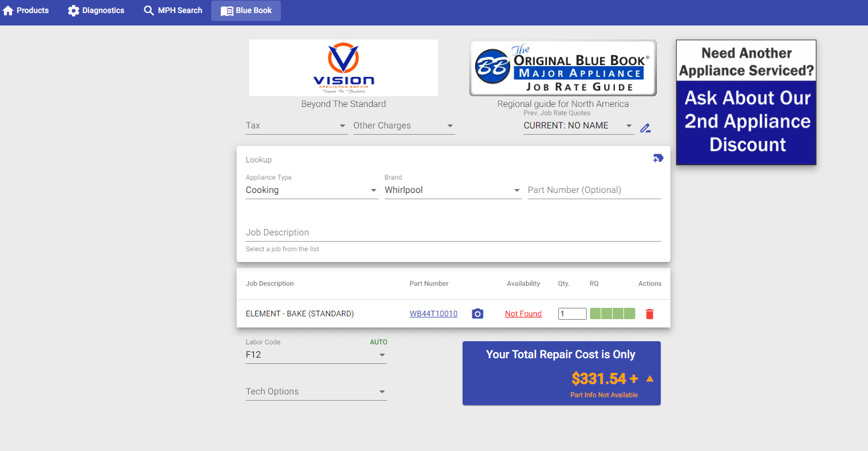This screenshot has width=868, height=451.
Task: Click the Job Description input field
Action: (x=454, y=233)
